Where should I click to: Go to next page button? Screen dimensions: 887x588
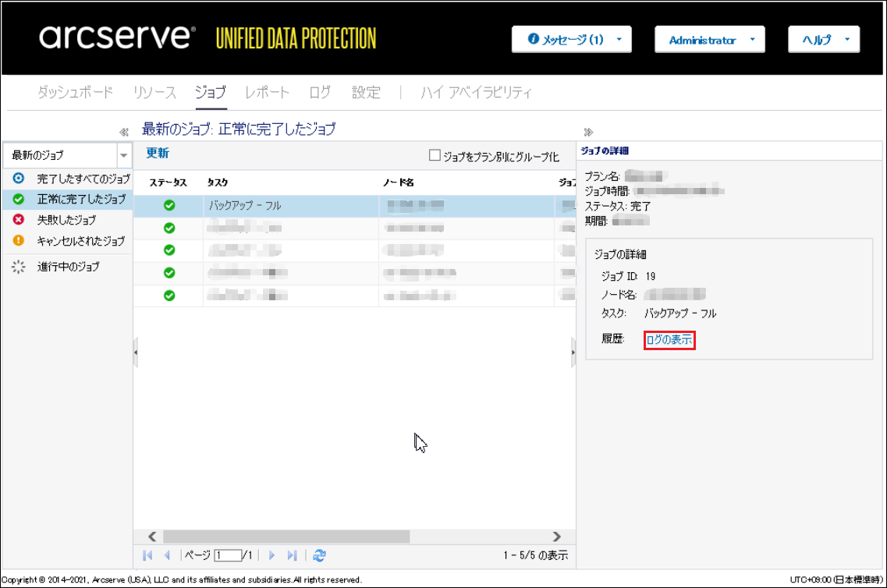tap(271, 556)
